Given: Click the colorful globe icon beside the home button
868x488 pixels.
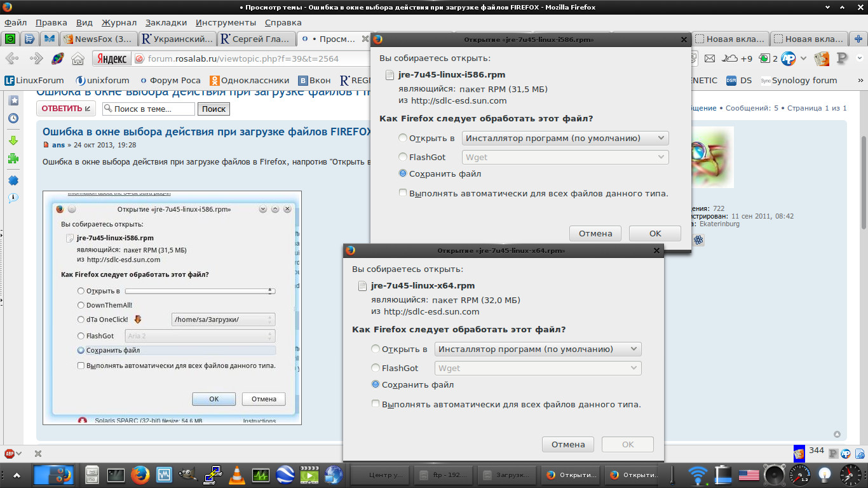Looking at the screenshot, I should tap(57, 59).
